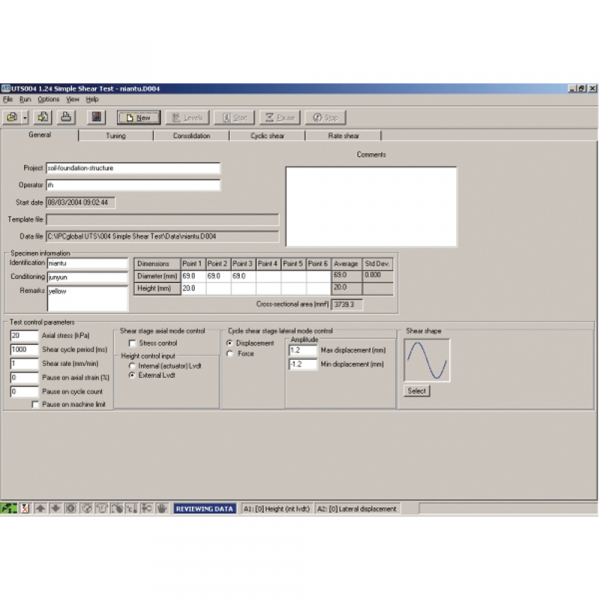Click the print toolbar icon
The height and width of the screenshot is (600, 600).
coord(66,117)
